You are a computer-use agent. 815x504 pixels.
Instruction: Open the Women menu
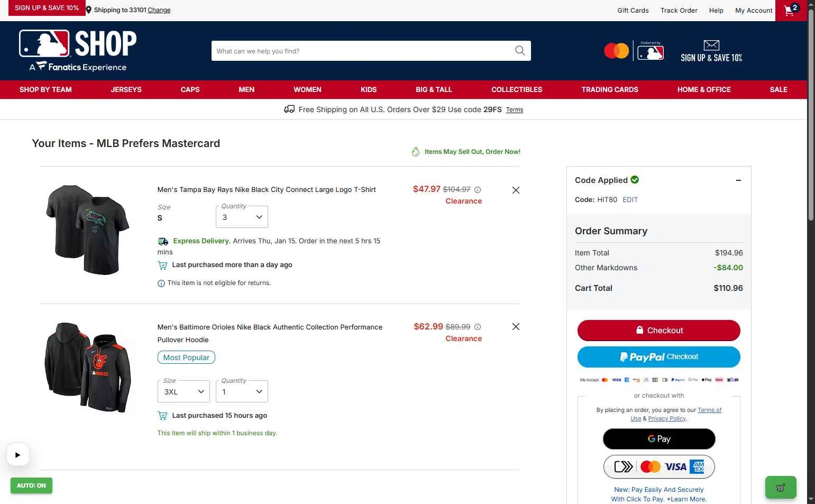pos(307,89)
